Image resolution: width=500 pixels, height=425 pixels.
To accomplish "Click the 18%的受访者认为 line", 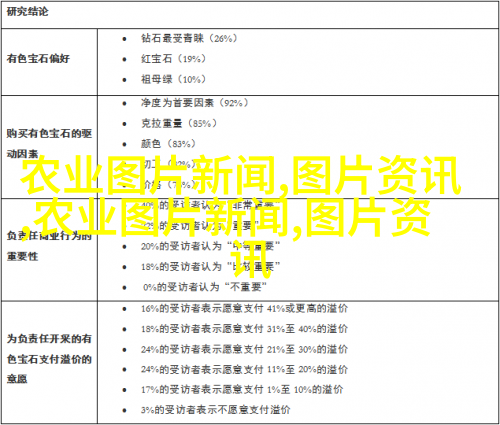I will (210, 267).
